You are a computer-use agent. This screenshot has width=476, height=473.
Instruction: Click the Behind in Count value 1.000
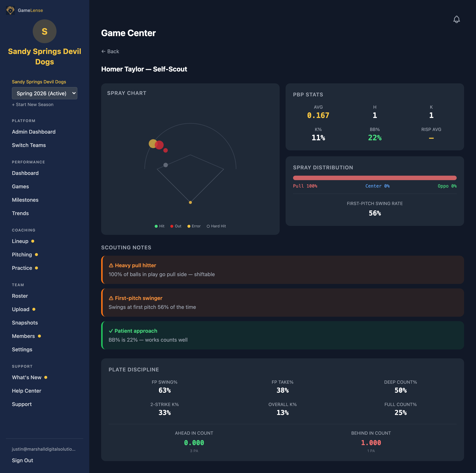[371, 443]
